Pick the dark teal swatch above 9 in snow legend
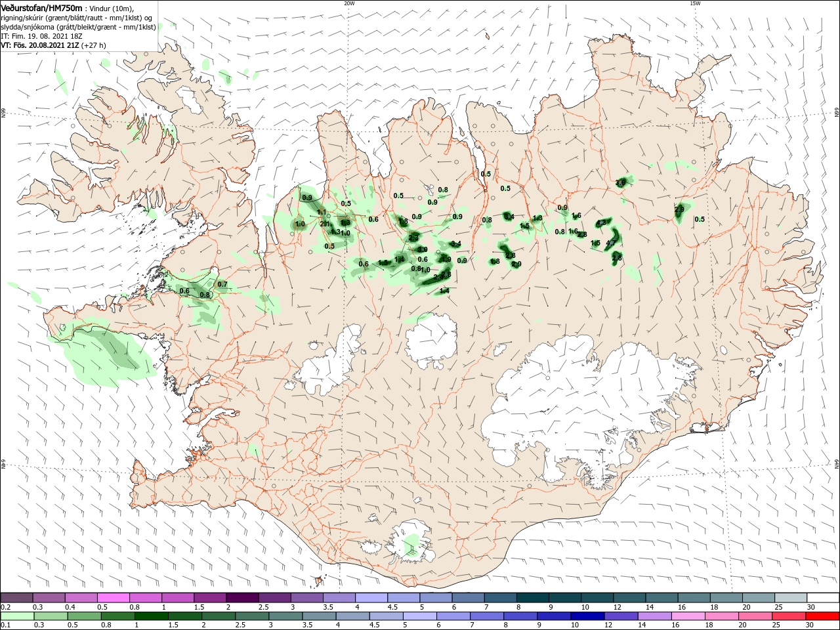The image size is (840, 630). coord(564,597)
